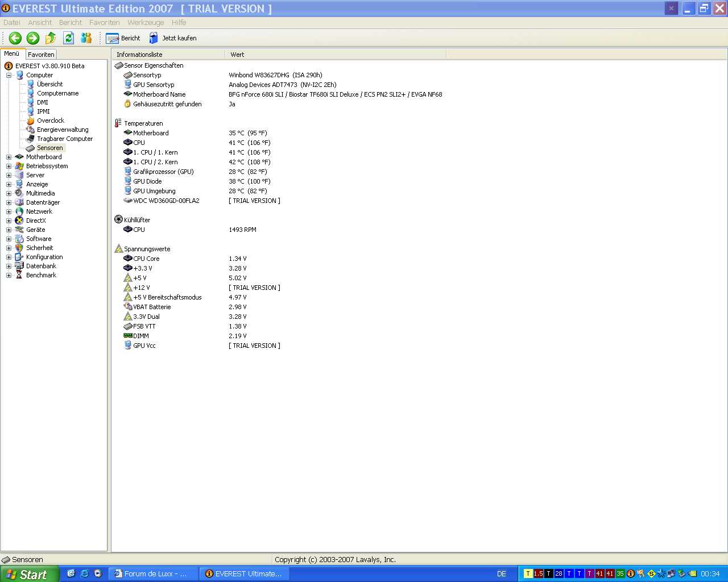Click the Sensor Eigenschaften section icon
The width and height of the screenshot is (728, 582).
(x=118, y=65)
